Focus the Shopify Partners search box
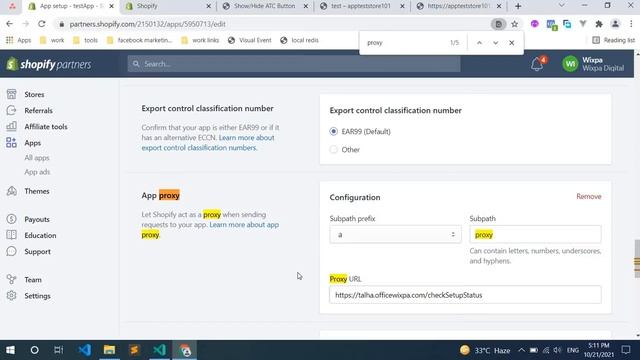Screen dimensions: 640x360 [x=294, y=64]
